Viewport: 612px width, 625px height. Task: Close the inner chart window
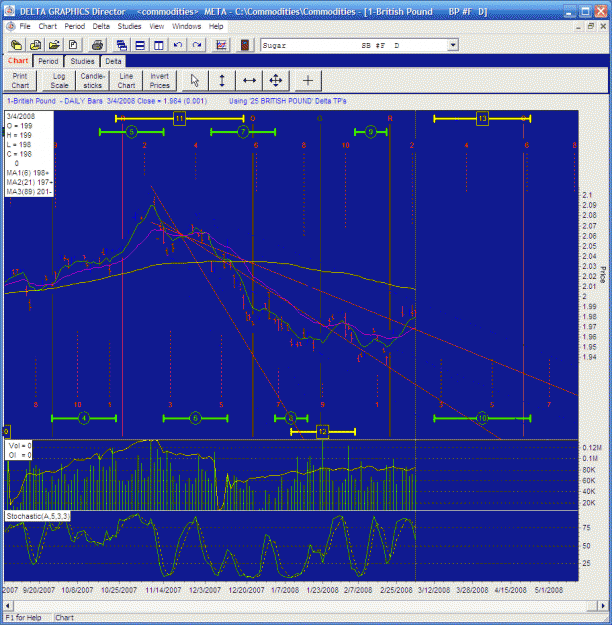[603, 26]
